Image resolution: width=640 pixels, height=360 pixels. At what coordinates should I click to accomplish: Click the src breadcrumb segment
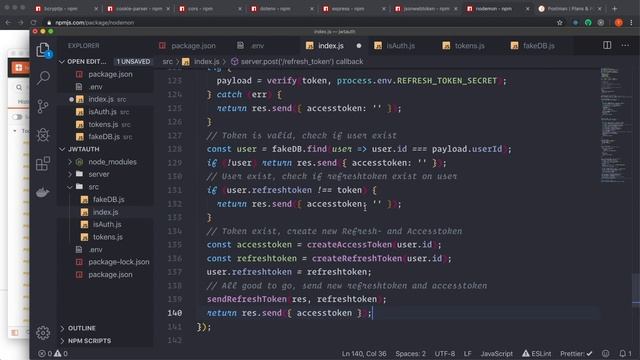[167, 62]
